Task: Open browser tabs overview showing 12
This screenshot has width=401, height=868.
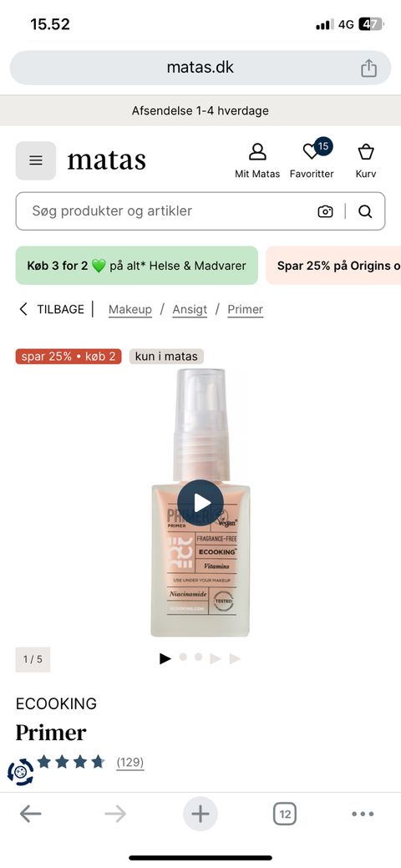Action: 285,814
